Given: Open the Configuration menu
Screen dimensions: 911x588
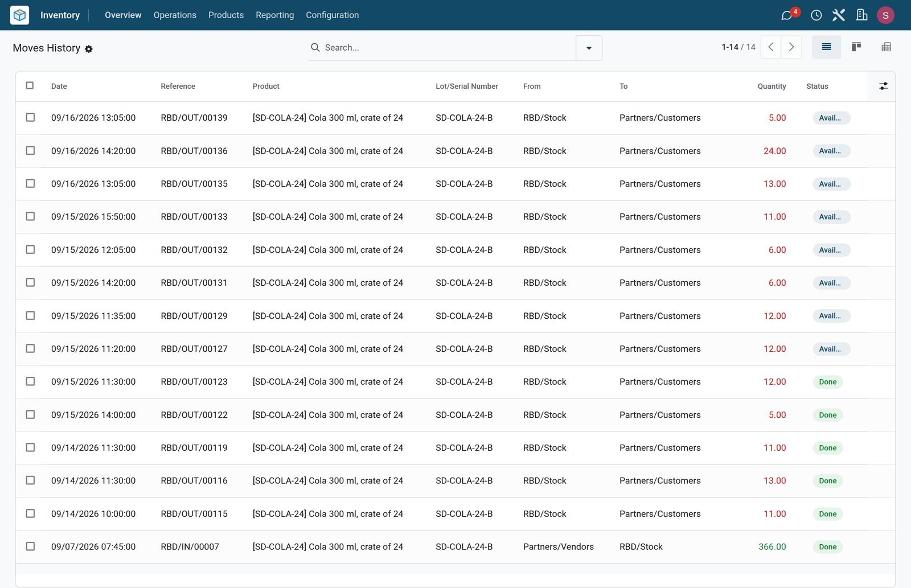Looking at the screenshot, I should coord(333,15).
